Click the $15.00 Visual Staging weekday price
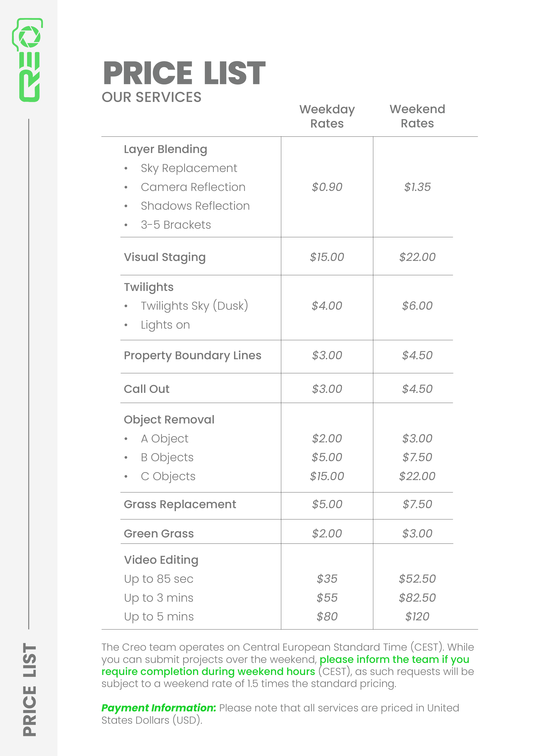The height and width of the screenshot is (756, 534). (x=327, y=257)
